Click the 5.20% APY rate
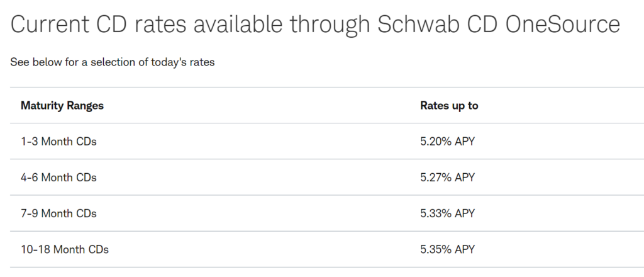 pos(447,142)
